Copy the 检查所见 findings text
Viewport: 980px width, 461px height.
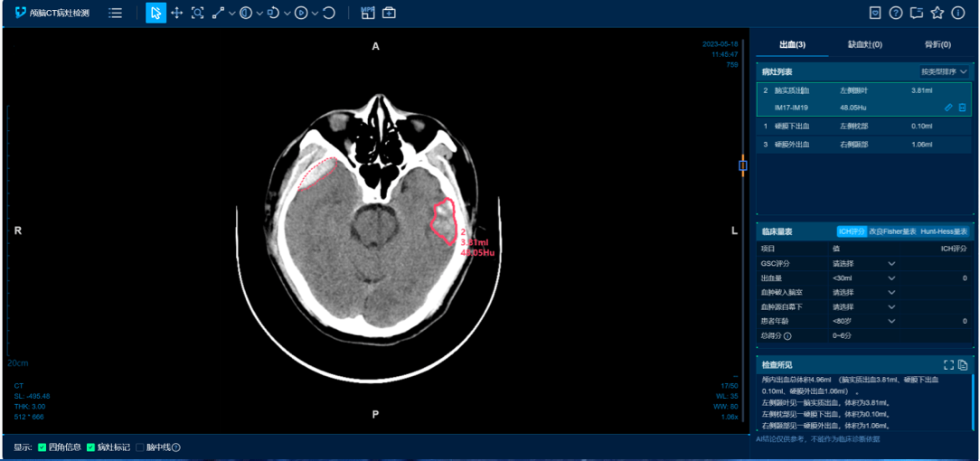(x=963, y=365)
